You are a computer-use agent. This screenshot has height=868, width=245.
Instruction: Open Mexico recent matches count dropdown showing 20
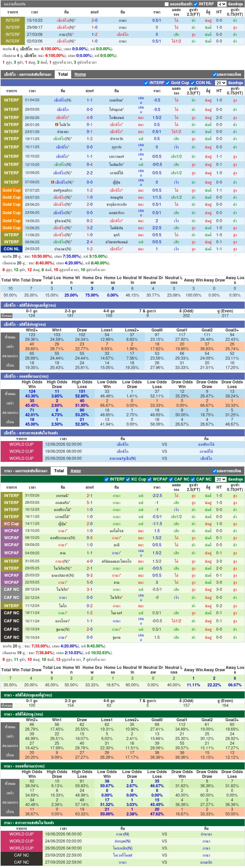click(x=221, y=82)
